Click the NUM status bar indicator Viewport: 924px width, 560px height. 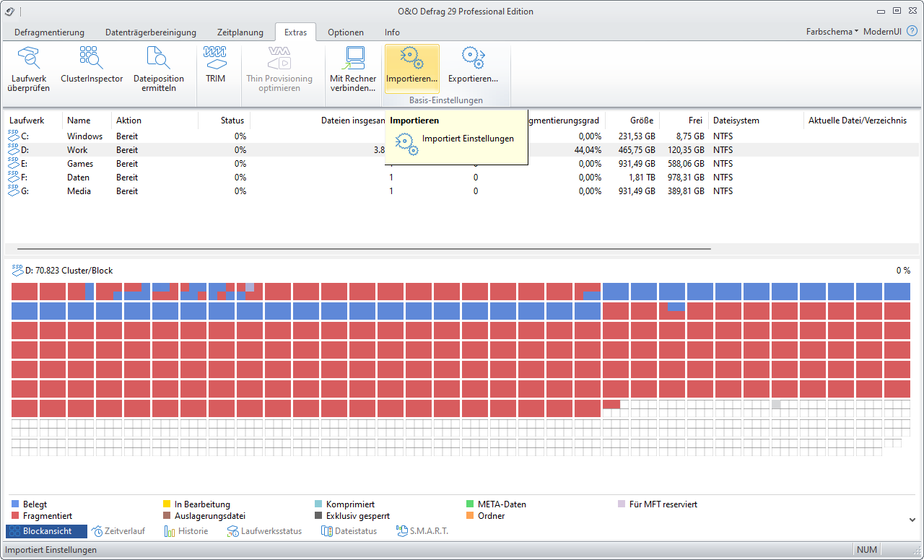click(x=867, y=550)
